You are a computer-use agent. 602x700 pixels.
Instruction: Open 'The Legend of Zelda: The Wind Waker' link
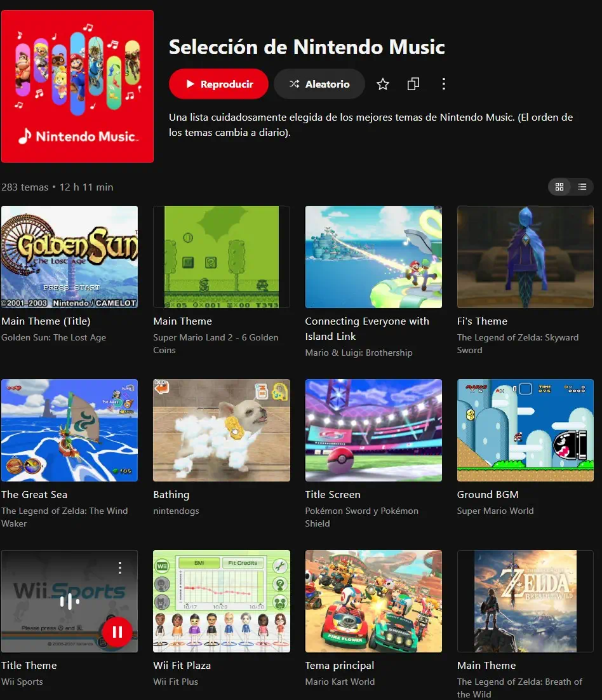64,517
